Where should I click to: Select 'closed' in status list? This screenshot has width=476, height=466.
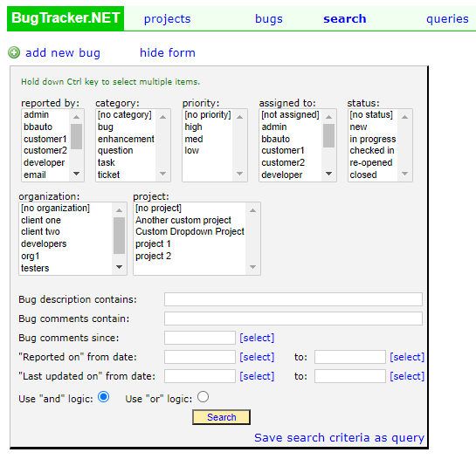373,175
